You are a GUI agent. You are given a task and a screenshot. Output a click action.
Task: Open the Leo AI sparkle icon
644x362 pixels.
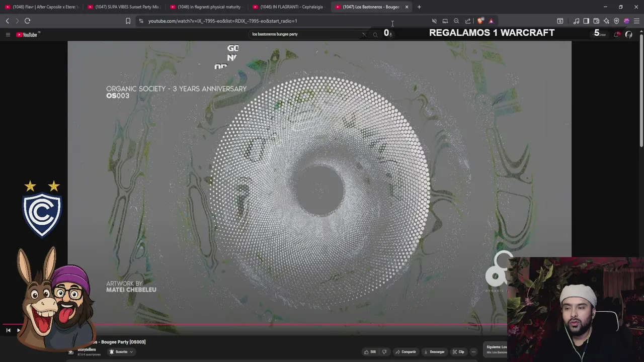click(606, 21)
